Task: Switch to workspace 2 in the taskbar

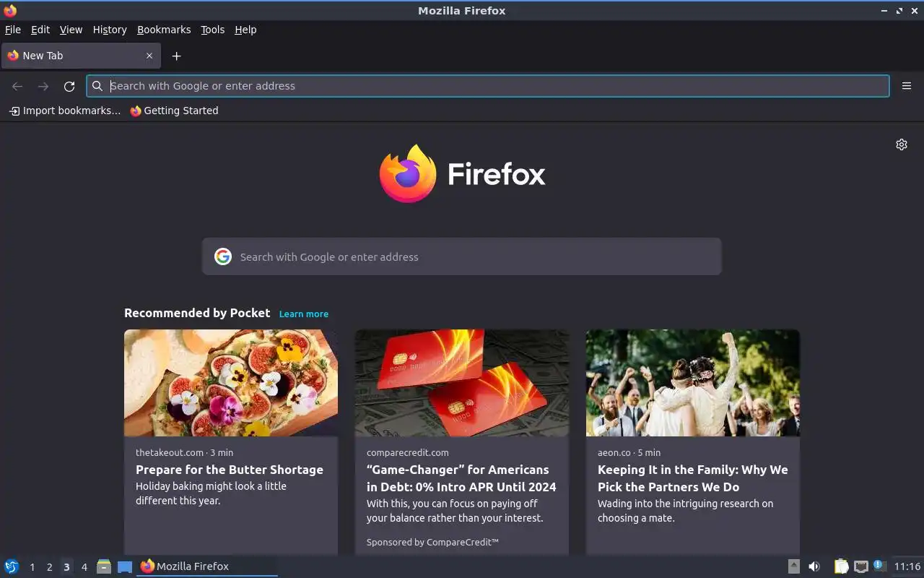Action: coord(49,567)
